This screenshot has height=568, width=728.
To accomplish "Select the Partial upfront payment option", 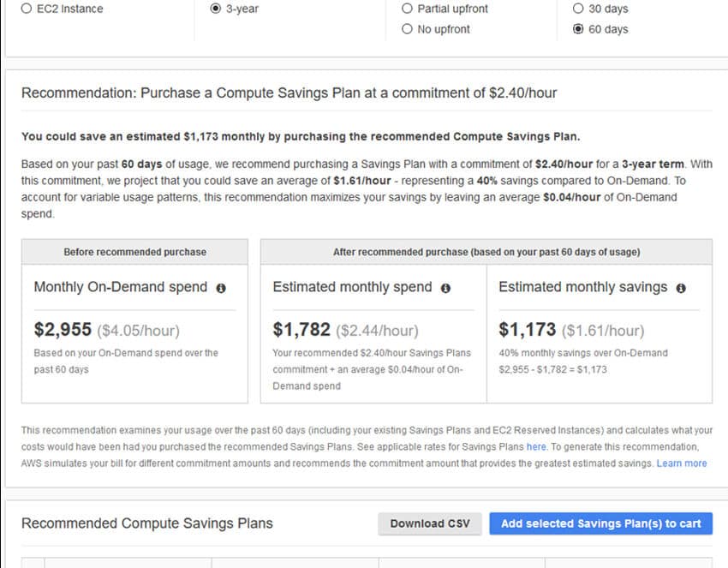I will point(407,9).
